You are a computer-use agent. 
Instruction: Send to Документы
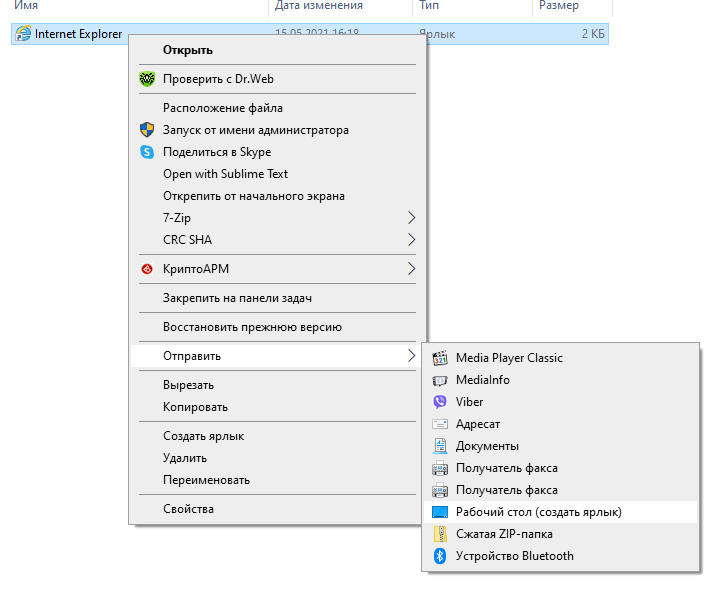tap(561, 446)
